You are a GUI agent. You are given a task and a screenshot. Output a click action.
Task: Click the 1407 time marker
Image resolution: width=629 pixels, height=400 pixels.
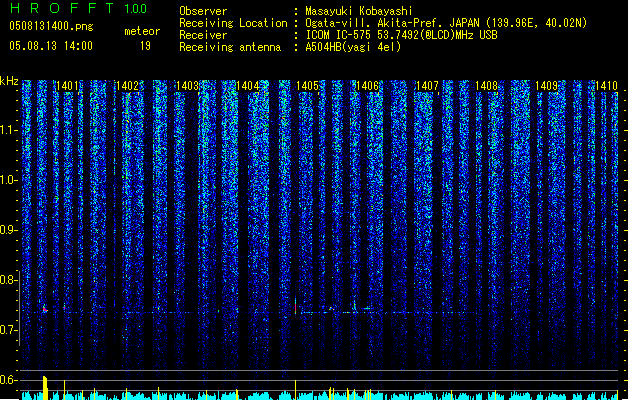tap(427, 86)
